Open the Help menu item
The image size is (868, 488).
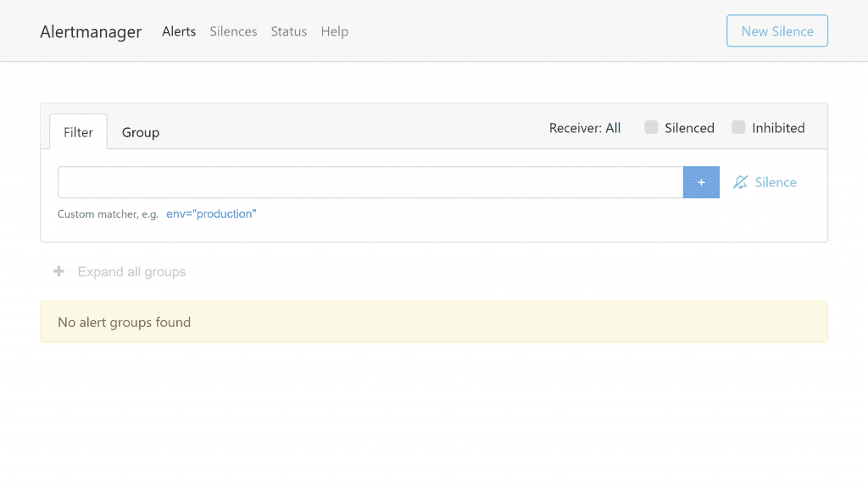(334, 31)
